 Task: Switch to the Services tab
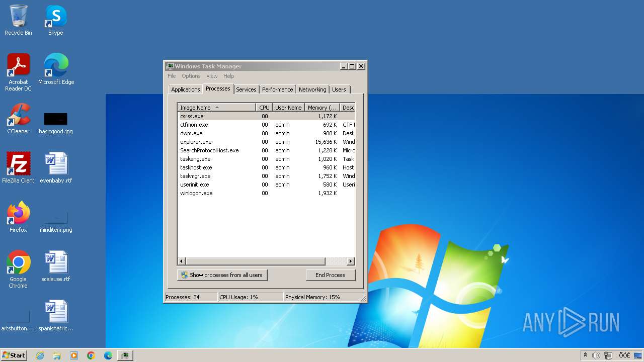click(x=247, y=89)
